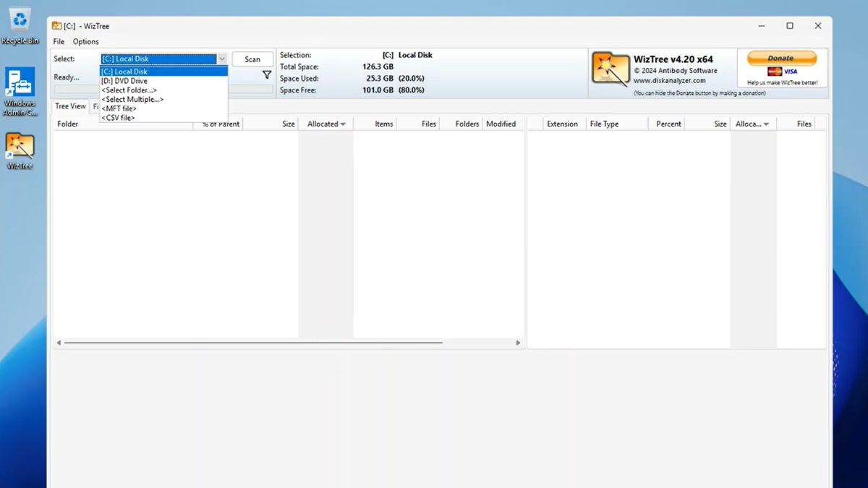Viewport: 868px width, 488px height.
Task: Choose [C:] Local Disk in the dropdown list
Action: (x=164, y=72)
